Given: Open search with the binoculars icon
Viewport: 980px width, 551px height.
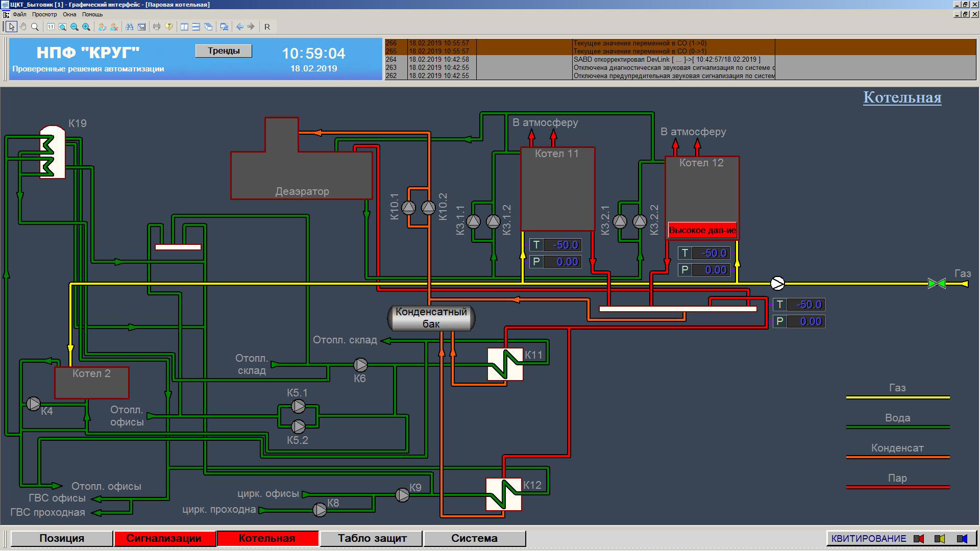Looking at the screenshot, I should click(x=130, y=27).
